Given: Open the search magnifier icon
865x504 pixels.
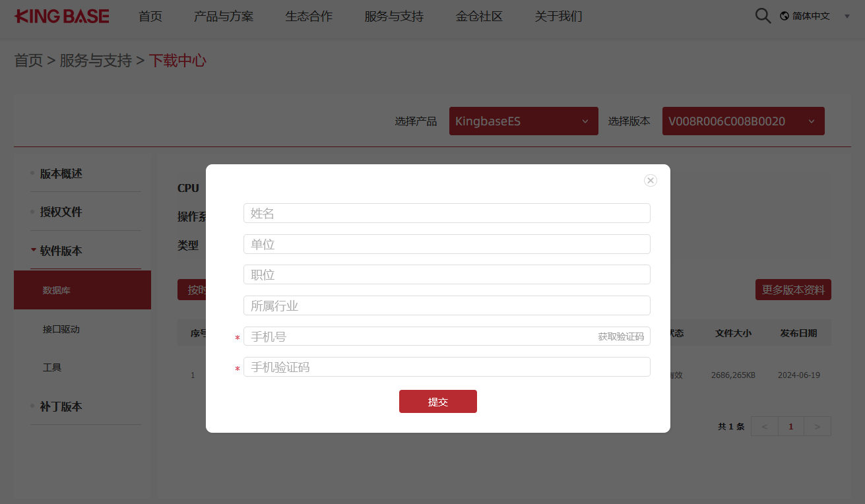Looking at the screenshot, I should [763, 16].
